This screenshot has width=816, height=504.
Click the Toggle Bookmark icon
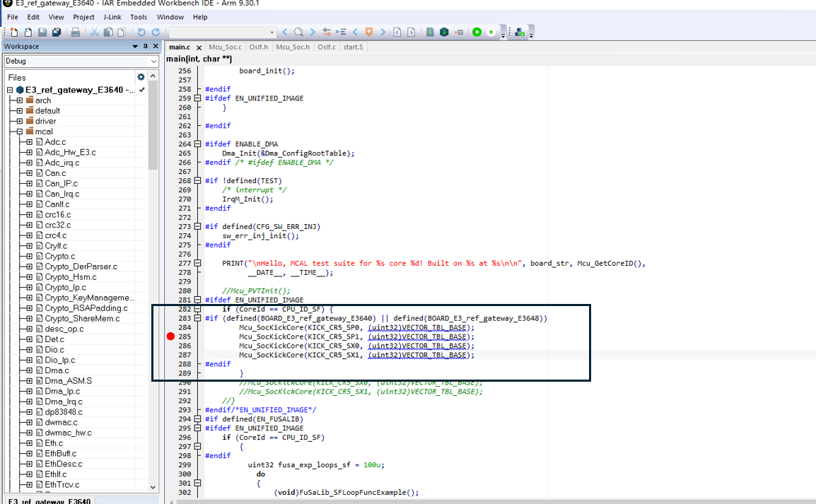pyautogui.click(x=369, y=32)
